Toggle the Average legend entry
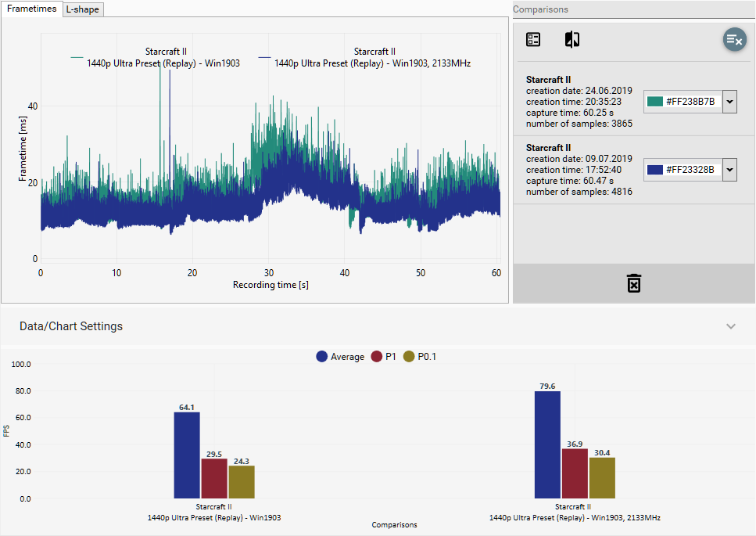756x536 pixels. [x=340, y=357]
